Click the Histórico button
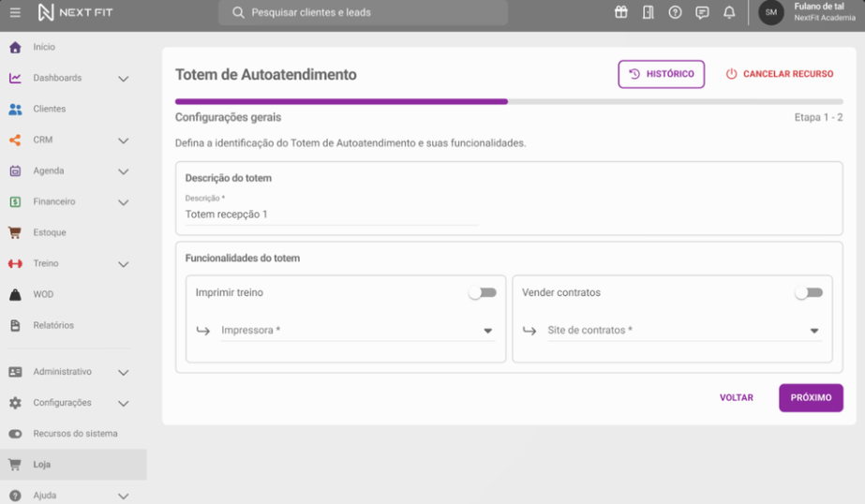 (661, 74)
